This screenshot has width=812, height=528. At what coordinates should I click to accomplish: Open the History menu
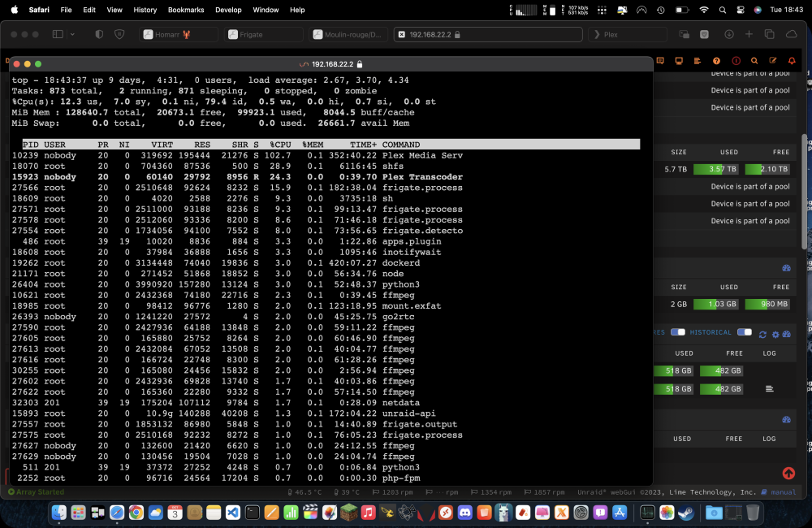pyautogui.click(x=145, y=10)
